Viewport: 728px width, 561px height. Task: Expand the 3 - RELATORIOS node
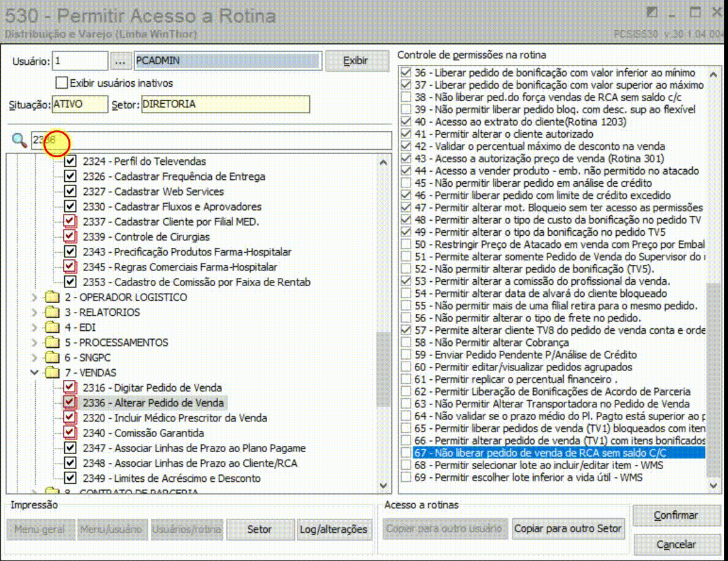tap(35, 312)
